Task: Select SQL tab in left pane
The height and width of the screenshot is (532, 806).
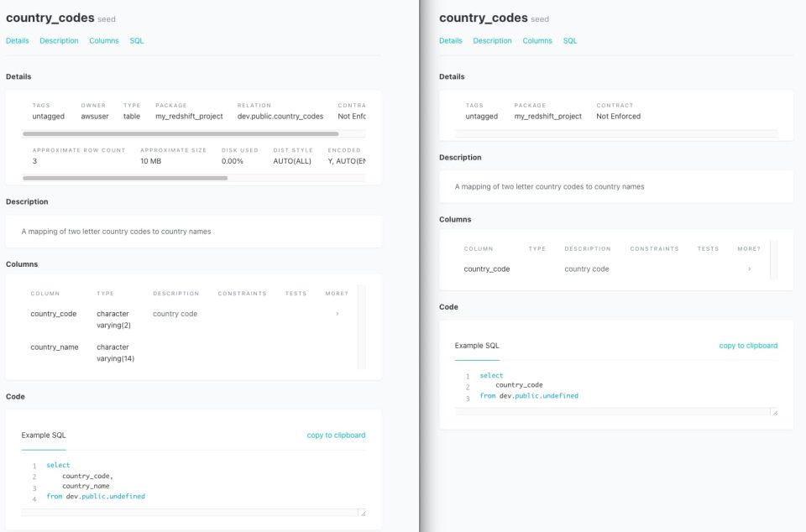Action: point(137,40)
